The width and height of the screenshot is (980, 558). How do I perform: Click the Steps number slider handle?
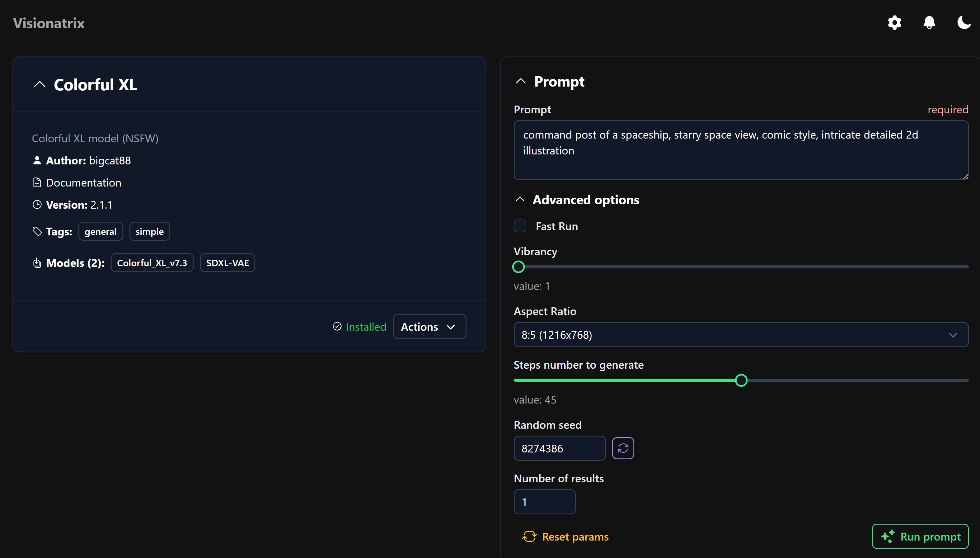(741, 380)
